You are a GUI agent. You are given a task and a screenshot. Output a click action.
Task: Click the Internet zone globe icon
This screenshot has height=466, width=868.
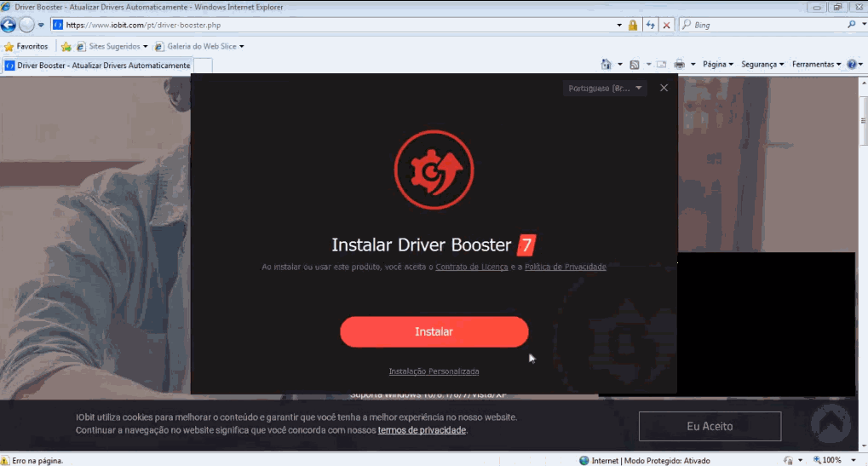[x=584, y=461]
